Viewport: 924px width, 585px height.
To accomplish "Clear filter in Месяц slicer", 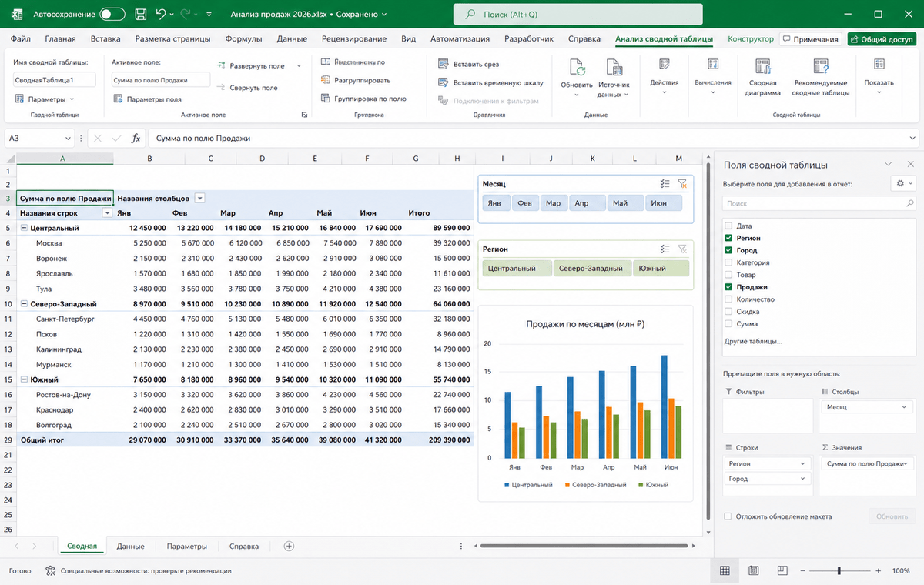I will pyautogui.click(x=682, y=184).
